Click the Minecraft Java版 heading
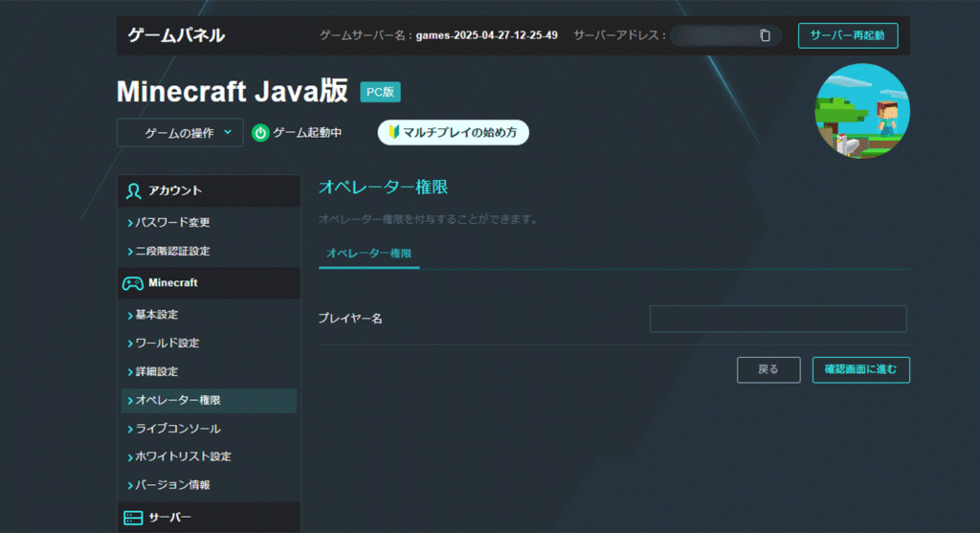Viewport: 980px width, 533px height. (233, 91)
